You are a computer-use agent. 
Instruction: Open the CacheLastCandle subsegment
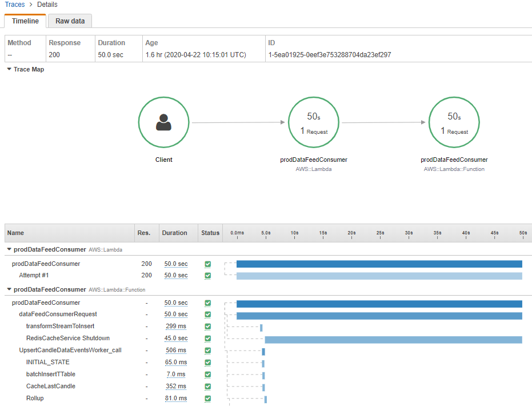pos(50,387)
